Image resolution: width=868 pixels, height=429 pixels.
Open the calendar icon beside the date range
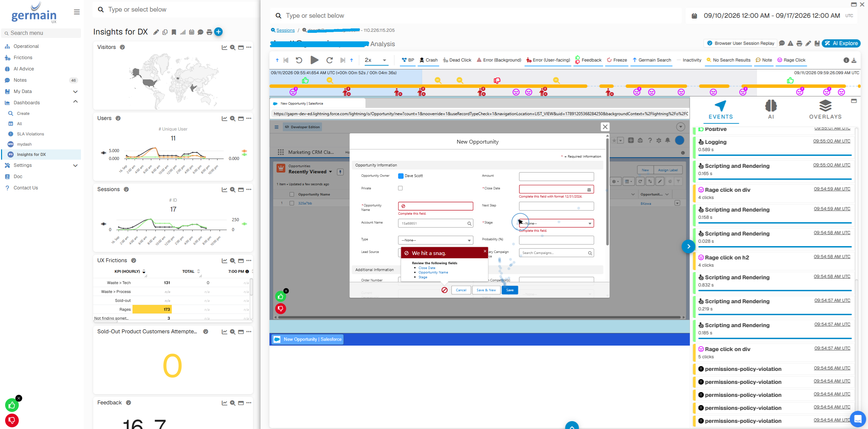(695, 16)
